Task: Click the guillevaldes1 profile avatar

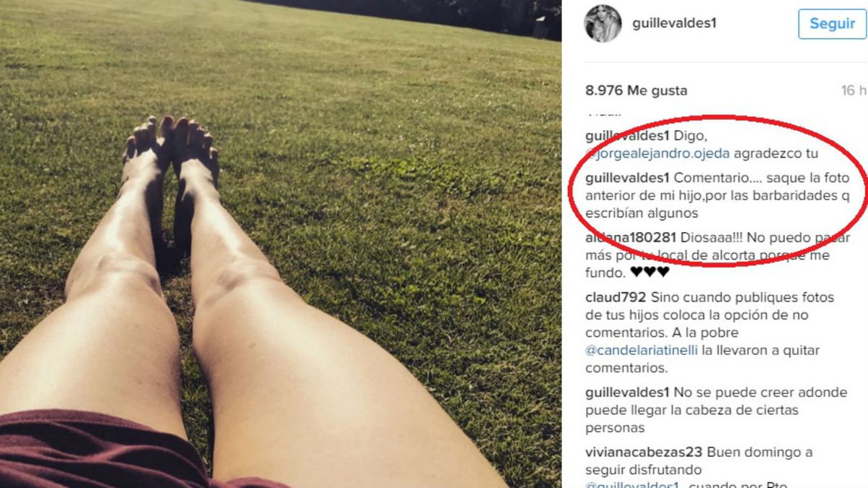Action: [x=603, y=23]
